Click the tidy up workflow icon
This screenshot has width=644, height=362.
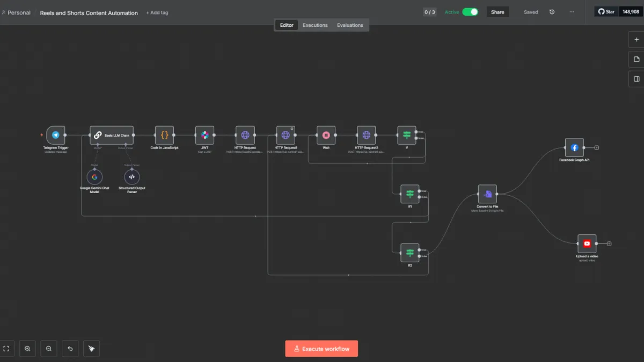(x=91, y=349)
